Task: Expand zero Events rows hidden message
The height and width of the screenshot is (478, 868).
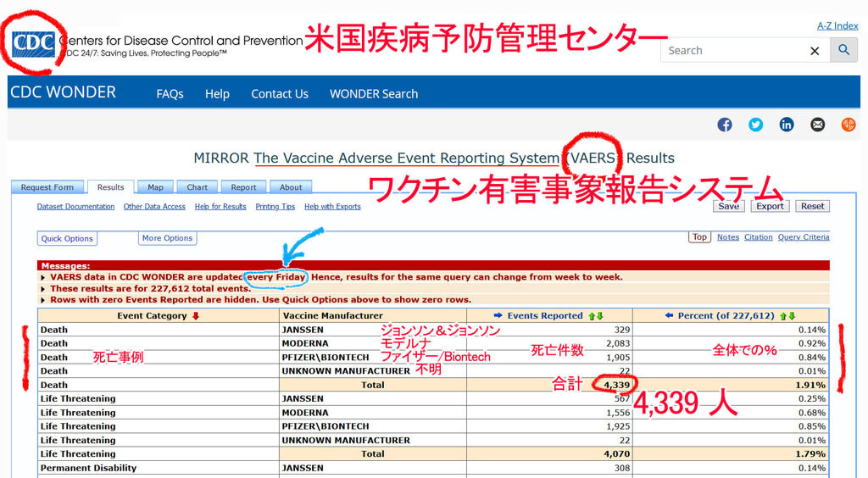Action: 42,300
